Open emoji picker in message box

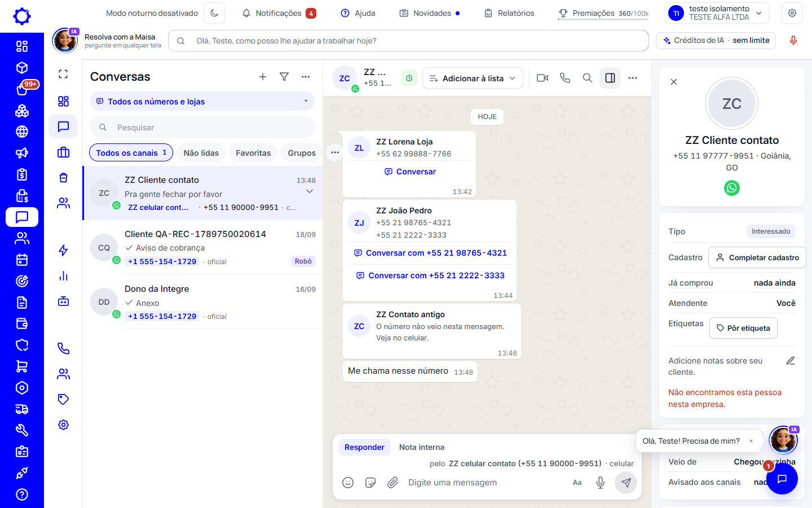[348, 483]
